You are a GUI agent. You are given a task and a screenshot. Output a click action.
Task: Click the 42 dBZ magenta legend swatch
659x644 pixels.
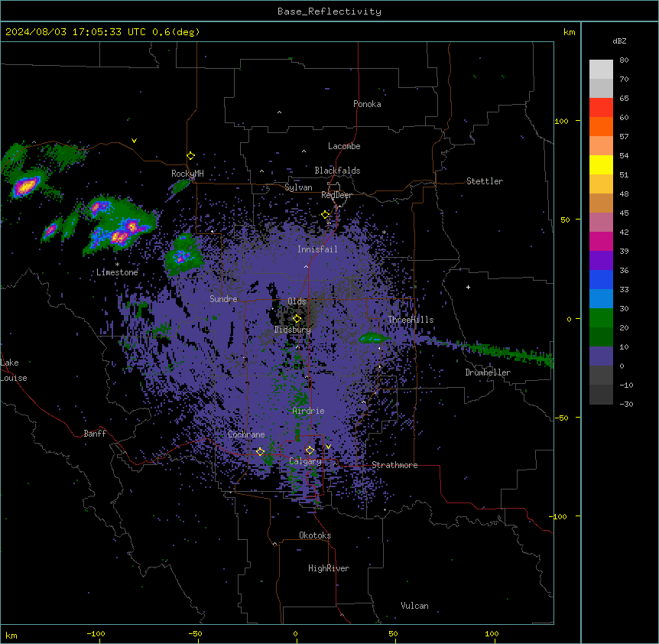click(x=601, y=241)
